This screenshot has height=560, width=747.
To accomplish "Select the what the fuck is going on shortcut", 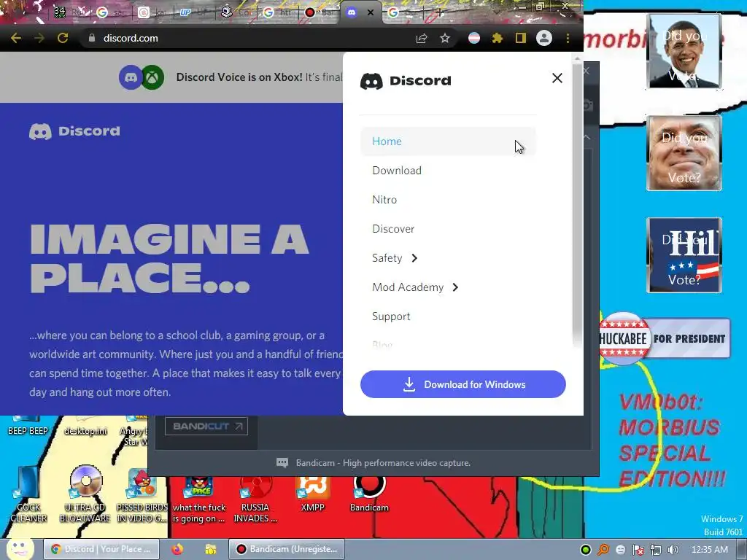I will 198,499.
